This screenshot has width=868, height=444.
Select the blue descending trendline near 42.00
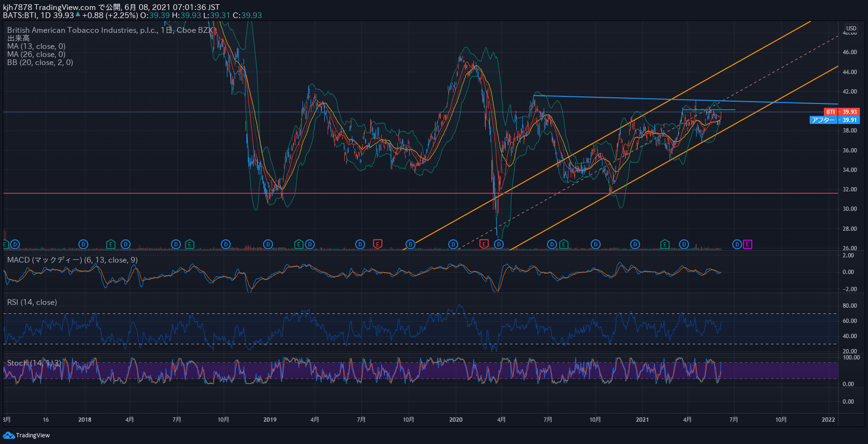click(686, 100)
